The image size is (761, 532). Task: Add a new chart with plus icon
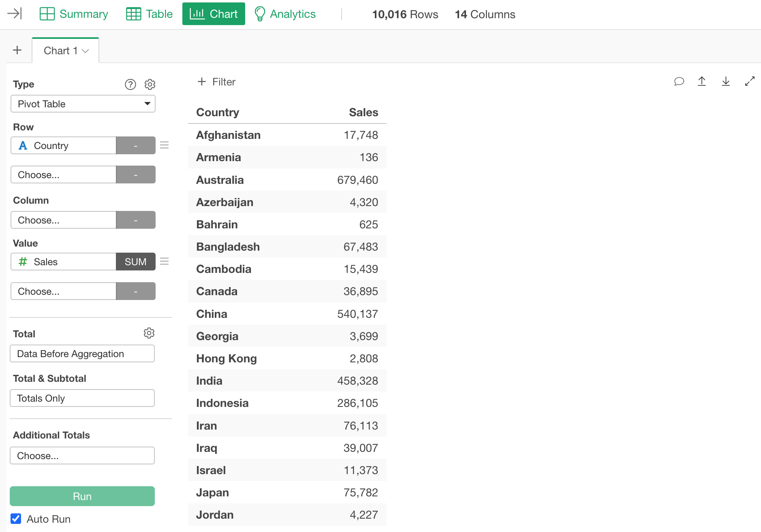coord(17,50)
